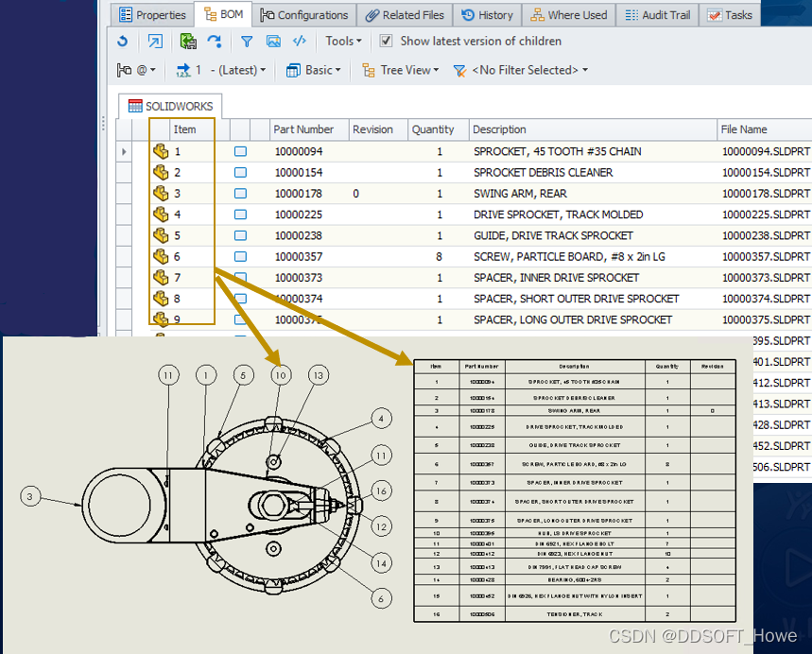This screenshot has height=654, width=812.
Task: Open the Configurations tab
Action: click(304, 15)
